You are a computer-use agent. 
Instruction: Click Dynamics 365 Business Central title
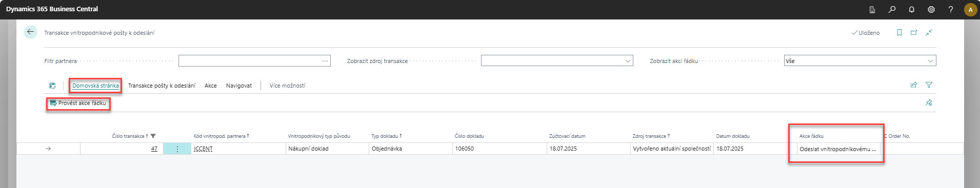(52, 9)
